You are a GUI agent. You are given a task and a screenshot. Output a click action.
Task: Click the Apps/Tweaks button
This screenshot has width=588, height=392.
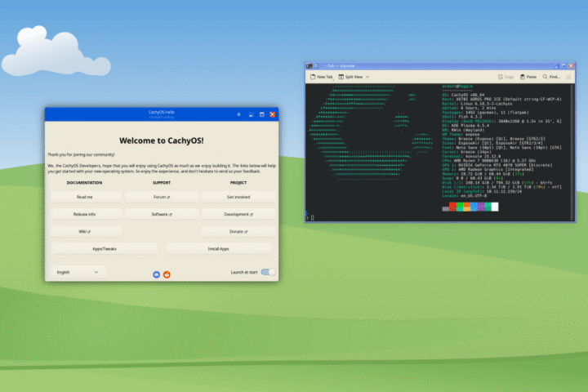[x=105, y=249]
